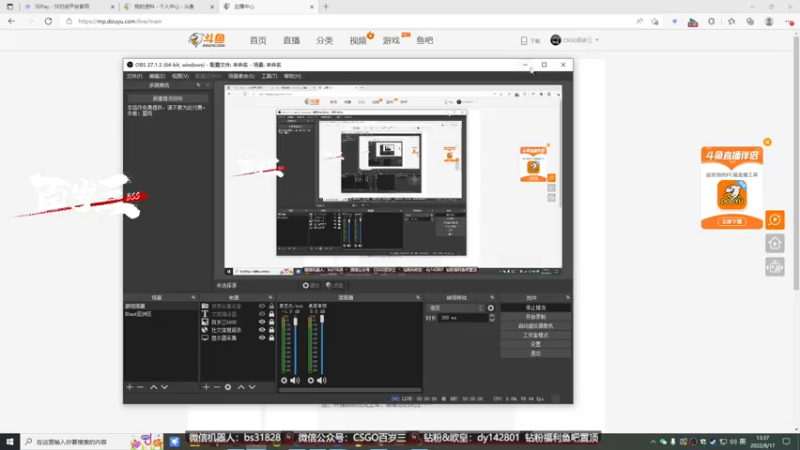This screenshot has width=800, height=450.
Task: Click the 桌面音频 volume slider
Action: (x=322, y=344)
